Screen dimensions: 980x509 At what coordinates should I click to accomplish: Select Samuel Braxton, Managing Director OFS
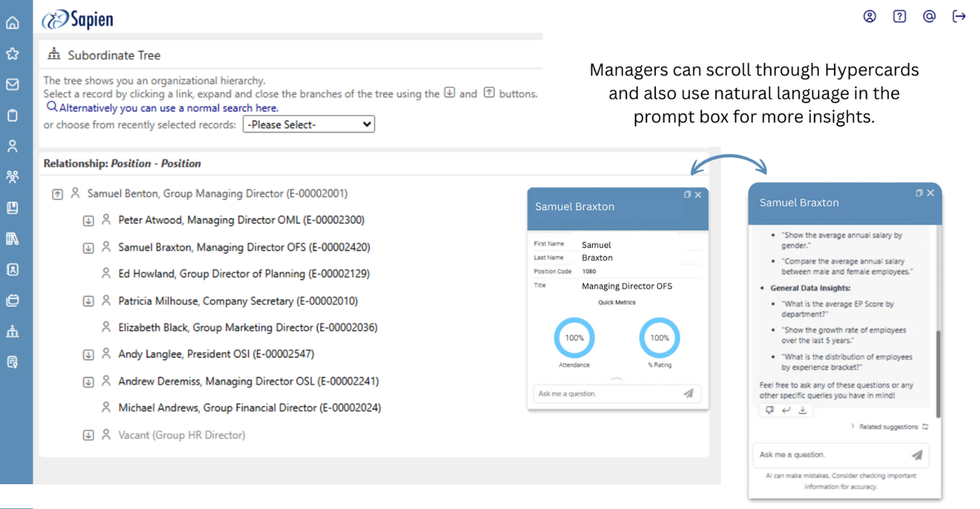click(x=244, y=247)
